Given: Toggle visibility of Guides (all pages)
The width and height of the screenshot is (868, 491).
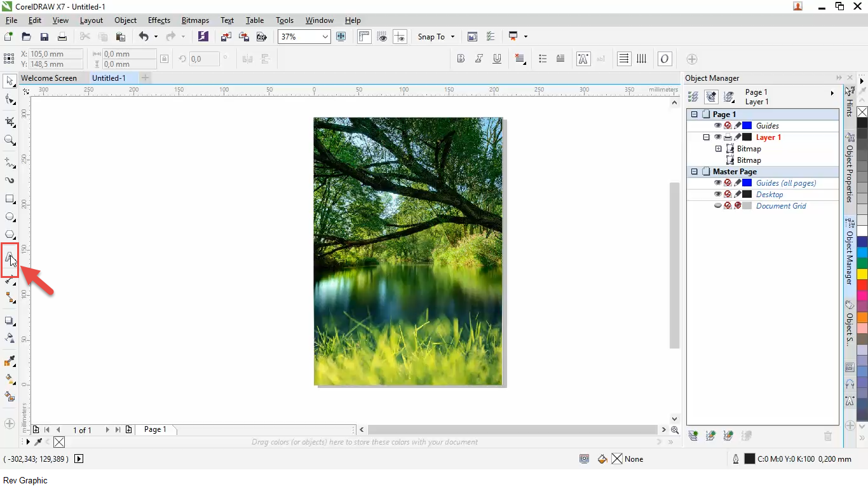Looking at the screenshot, I should (x=718, y=183).
